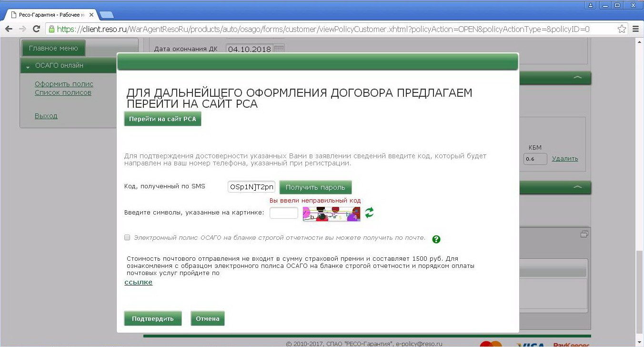This screenshot has height=347, width=644.
Task: Click Перейти на сайт РСА button
Action: click(162, 119)
